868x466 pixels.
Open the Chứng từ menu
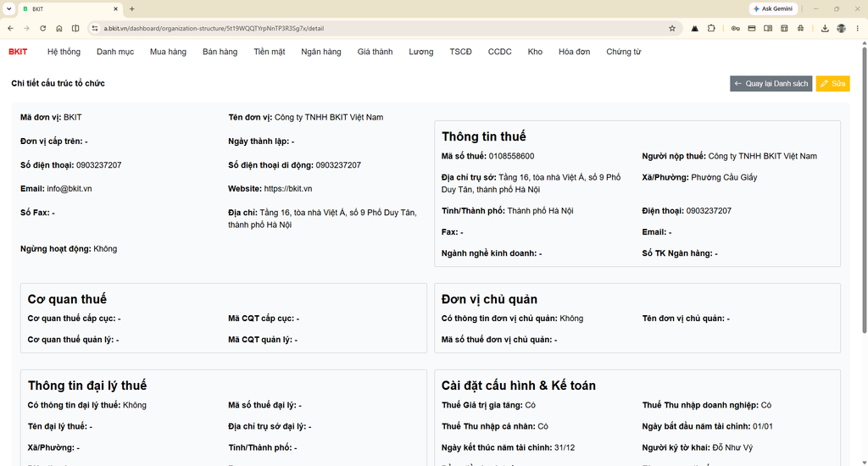tap(623, 52)
